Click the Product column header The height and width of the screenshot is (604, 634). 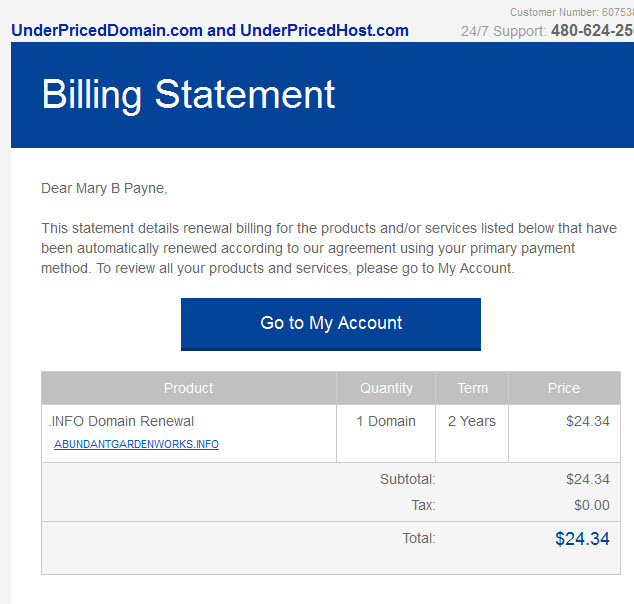coord(188,388)
